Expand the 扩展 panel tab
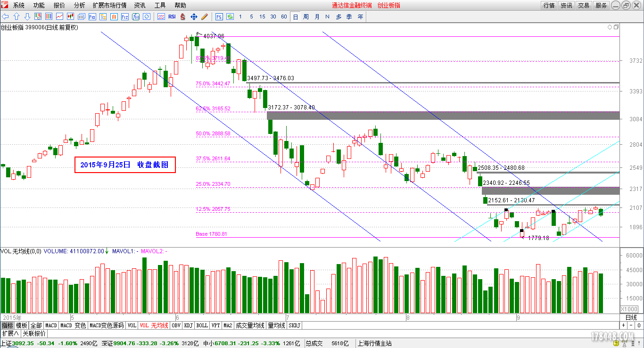 click(10, 333)
